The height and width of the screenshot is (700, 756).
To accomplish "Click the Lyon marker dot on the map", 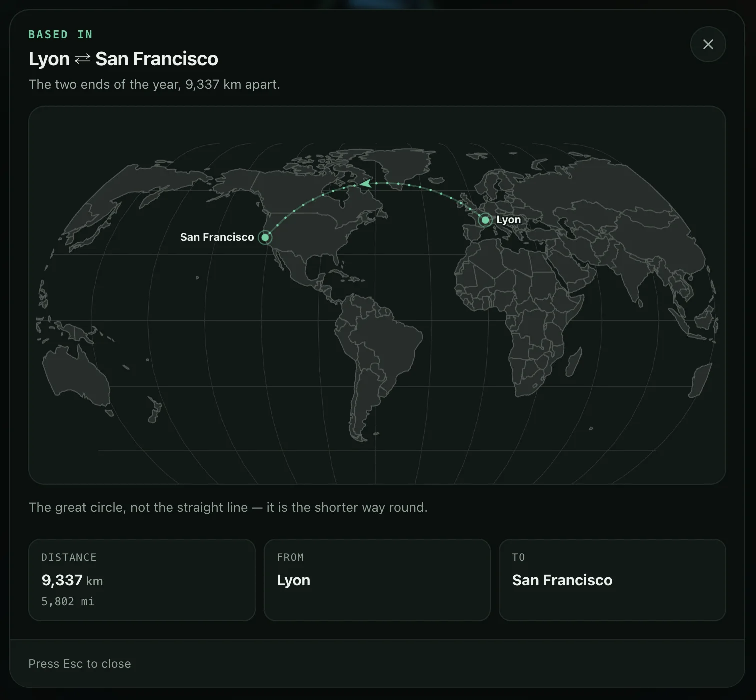I will click(485, 220).
